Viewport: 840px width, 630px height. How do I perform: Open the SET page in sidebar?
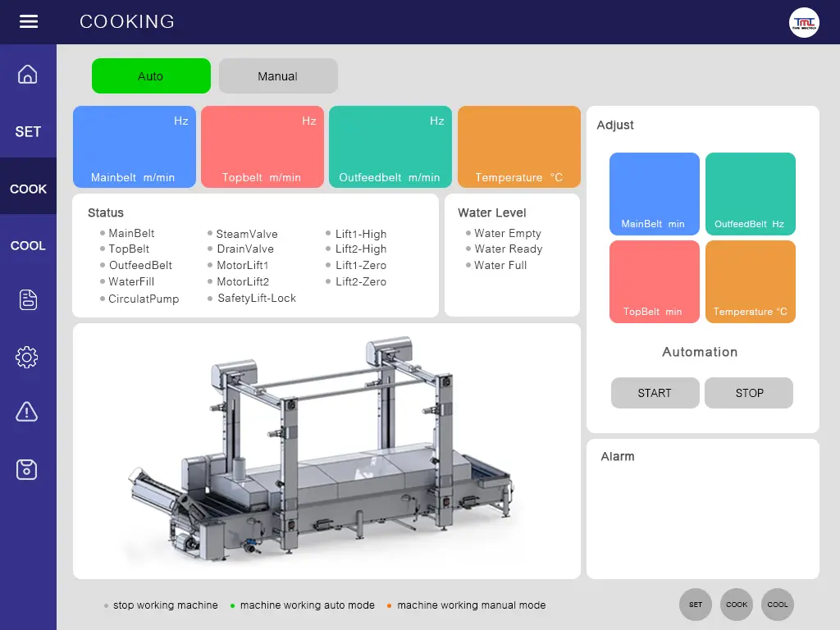[x=28, y=131]
